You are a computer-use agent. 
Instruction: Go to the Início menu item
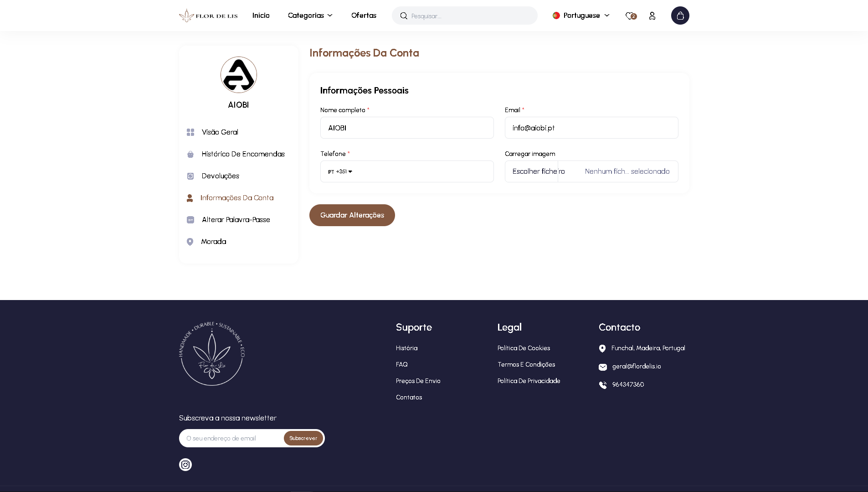pos(261,15)
